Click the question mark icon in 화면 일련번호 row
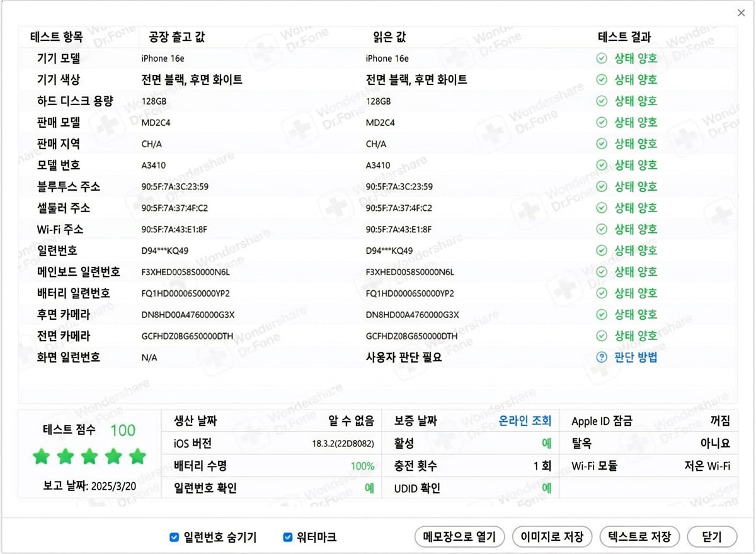The image size is (756, 554). coord(602,358)
